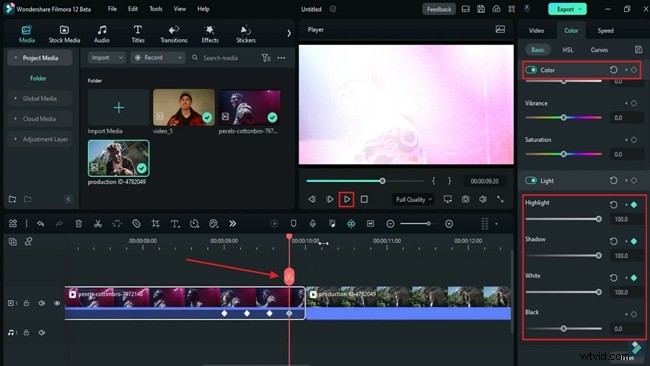Click the timeline undo icon
Image resolution: width=650 pixels, height=366 pixels.
point(40,224)
